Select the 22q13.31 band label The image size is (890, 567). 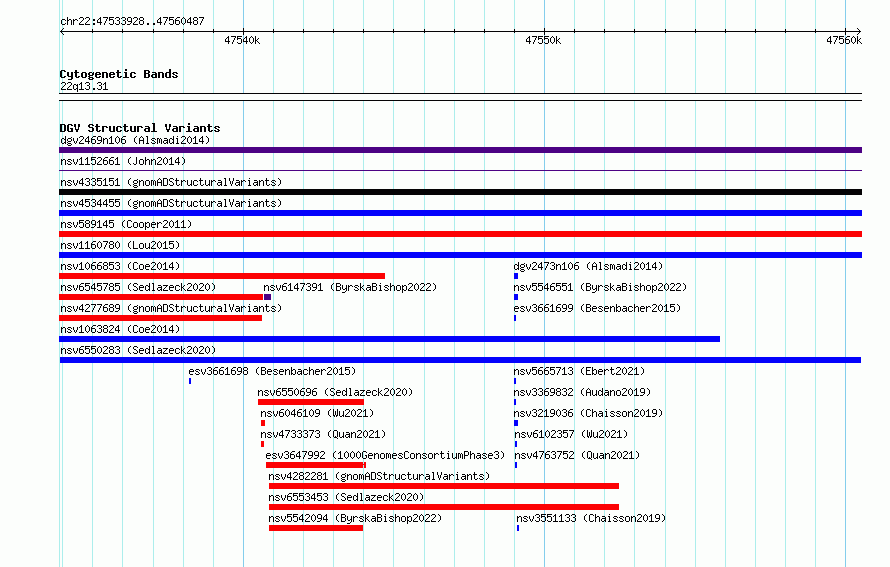84,86
